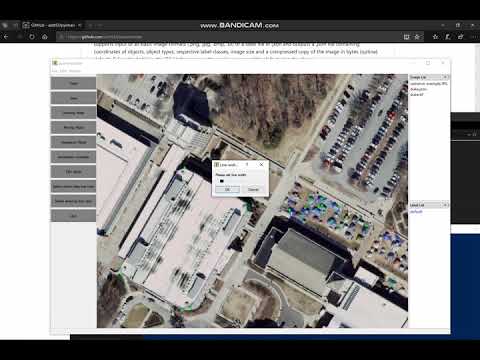Add page to favorites with star icon
The height and width of the screenshot is (360, 480).
[417, 37]
